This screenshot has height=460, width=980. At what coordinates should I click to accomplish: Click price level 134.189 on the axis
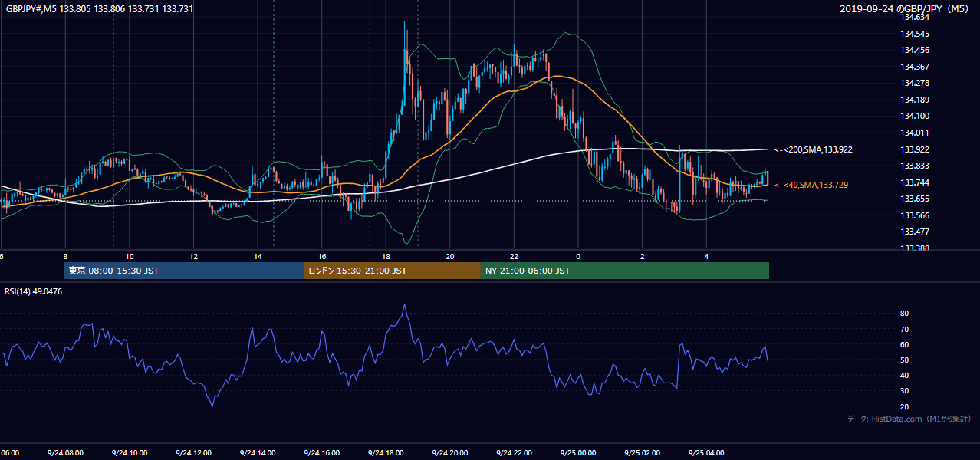click(x=915, y=100)
